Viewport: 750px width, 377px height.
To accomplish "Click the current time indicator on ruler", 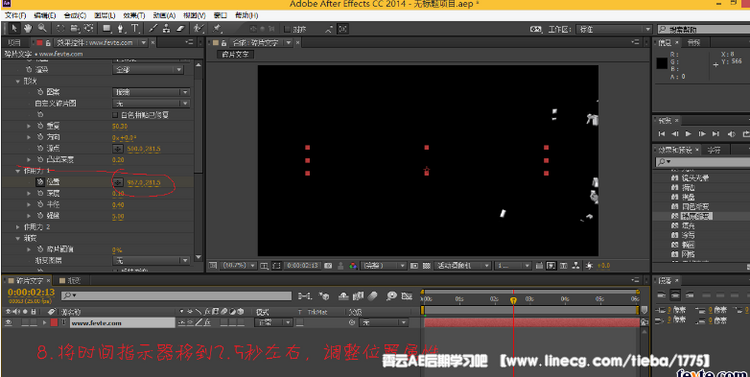I will click(513, 300).
